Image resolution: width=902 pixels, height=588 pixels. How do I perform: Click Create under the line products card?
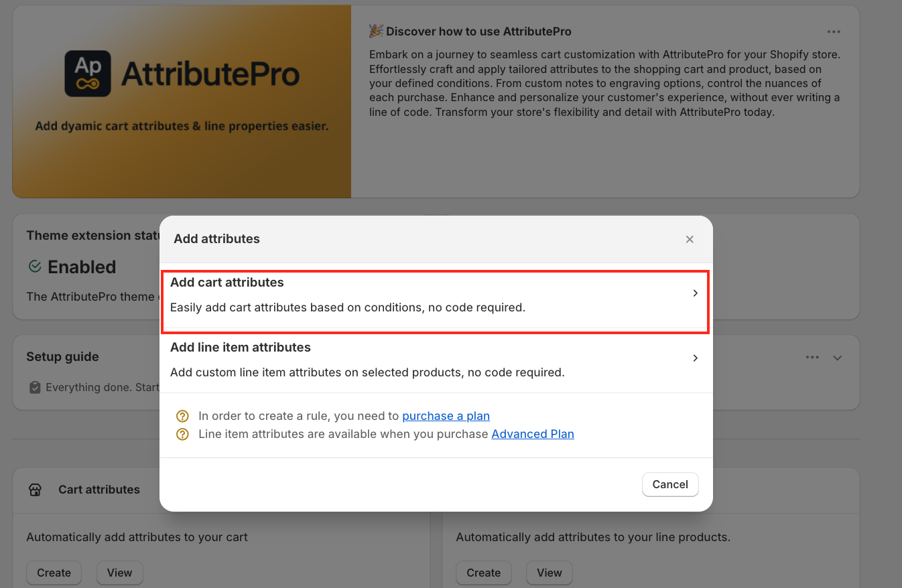pos(483,573)
